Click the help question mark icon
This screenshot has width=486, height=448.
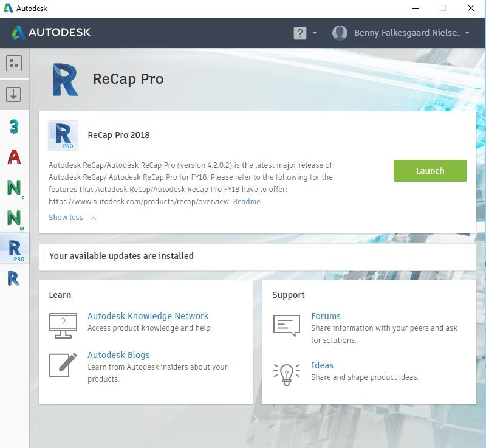tap(300, 33)
